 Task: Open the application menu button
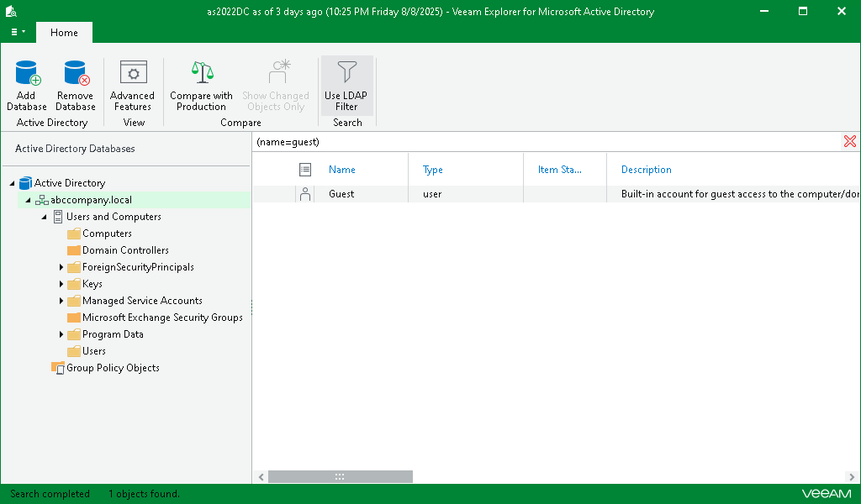pos(17,32)
